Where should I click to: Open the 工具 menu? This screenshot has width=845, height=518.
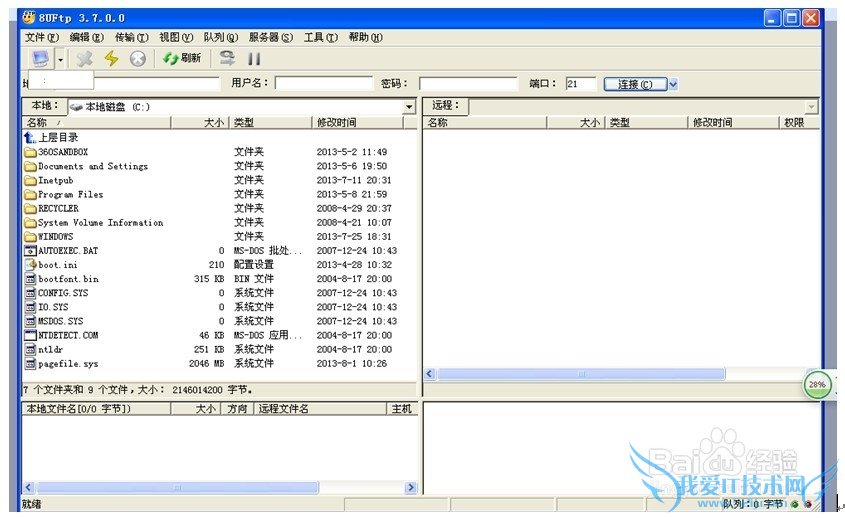point(321,37)
